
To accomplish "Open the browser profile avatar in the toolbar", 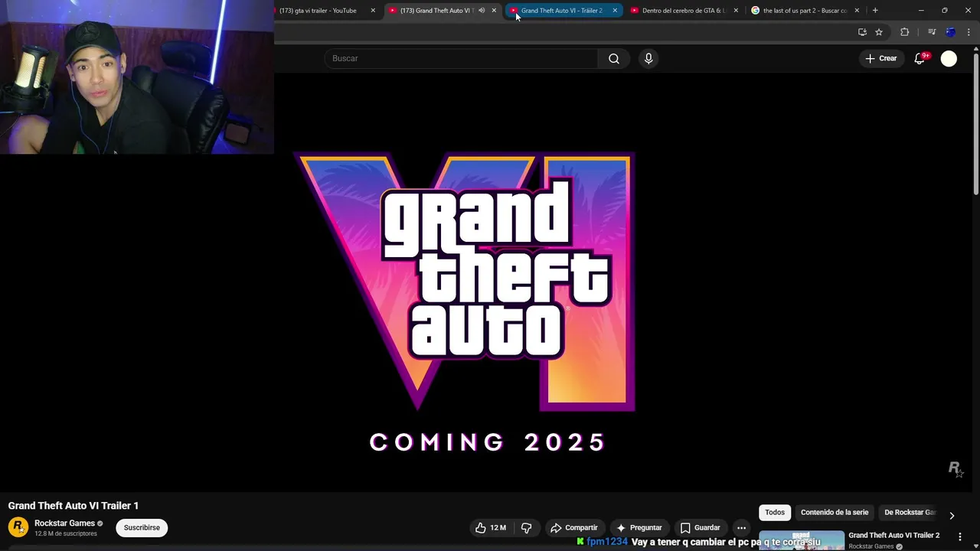I will coord(950,32).
